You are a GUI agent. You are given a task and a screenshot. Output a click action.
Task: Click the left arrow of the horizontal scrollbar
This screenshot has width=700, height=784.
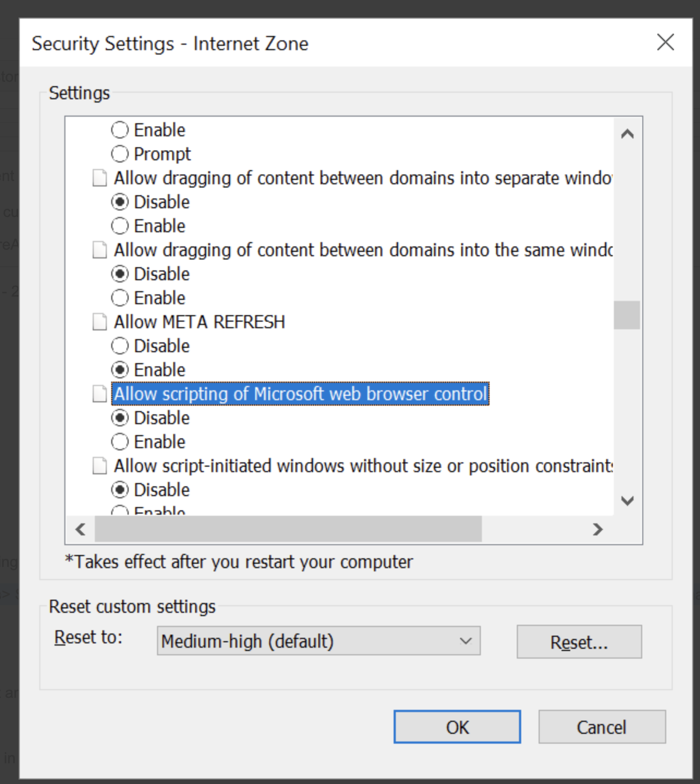[x=81, y=529]
